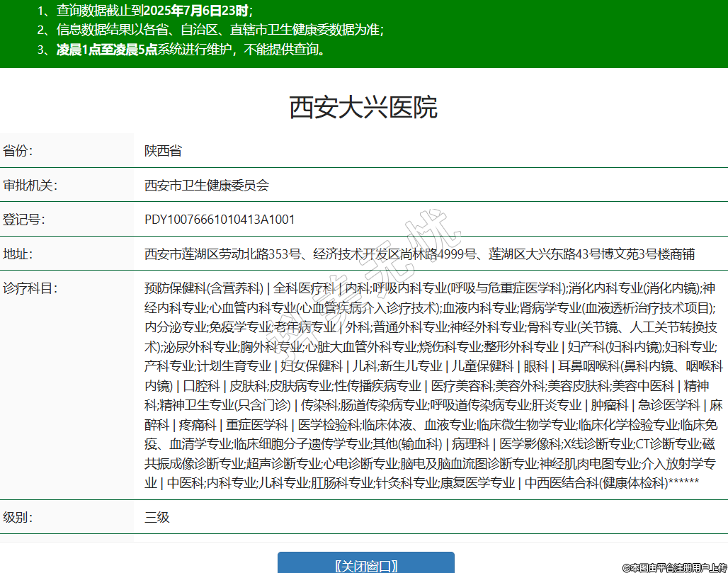Click the 西安大兴医院 page title
The image size is (728, 573).
click(x=363, y=107)
